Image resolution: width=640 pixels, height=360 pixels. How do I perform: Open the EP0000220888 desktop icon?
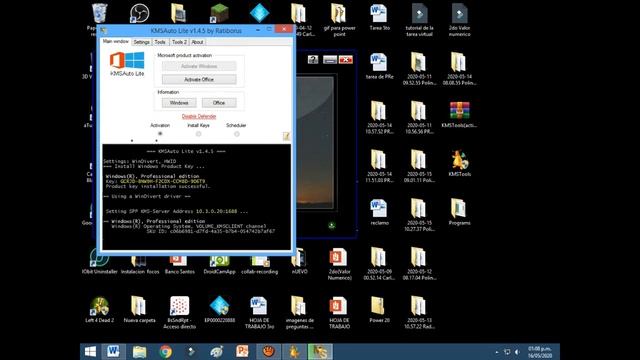(219, 306)
